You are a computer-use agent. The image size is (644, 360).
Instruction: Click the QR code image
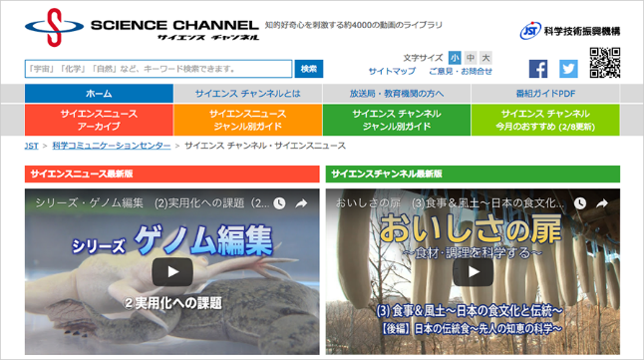(605, 63)
